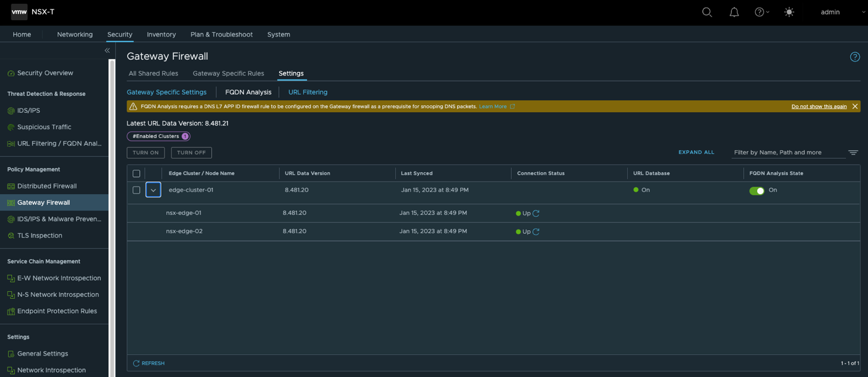
Task: Click the Connection Status column header
Action: tap(541, 173)
